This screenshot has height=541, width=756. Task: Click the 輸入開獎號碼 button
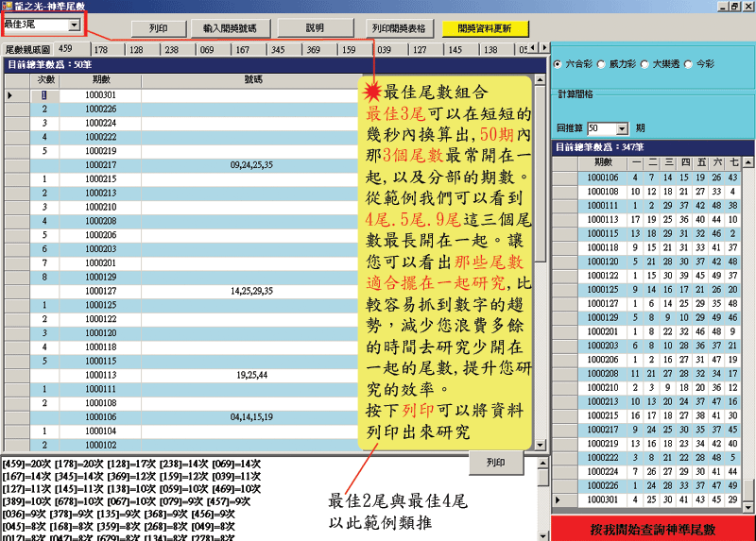tap(230, 28)
